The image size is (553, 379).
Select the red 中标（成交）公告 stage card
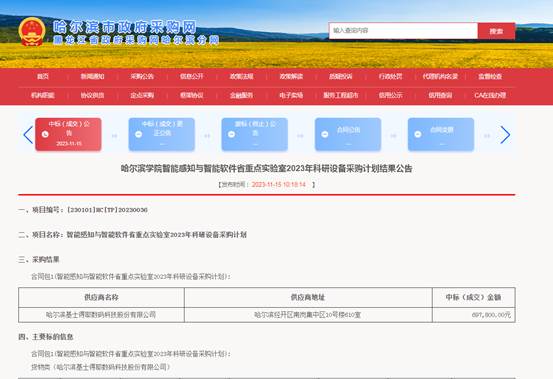click(x=68, y=134)
